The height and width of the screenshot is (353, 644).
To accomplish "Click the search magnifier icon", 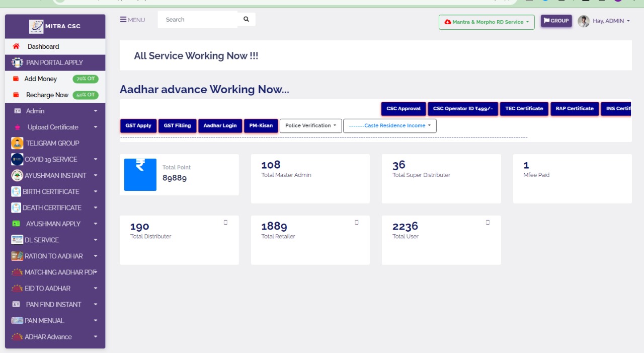I will (x=246, y=20).
